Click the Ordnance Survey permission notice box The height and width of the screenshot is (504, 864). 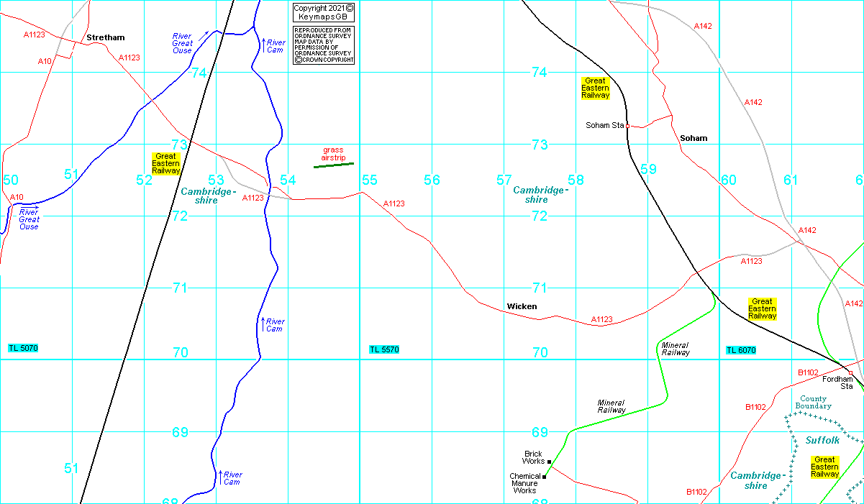point(324,45)
